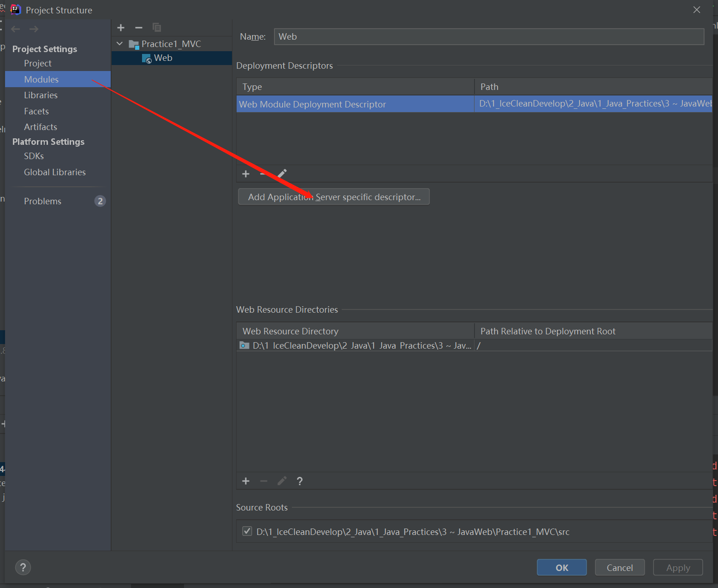The height and width of the screenshot is (588, 718).
Task: Toggle the Practice1_MVC\src source root checkbox
Action: point(247,531)
